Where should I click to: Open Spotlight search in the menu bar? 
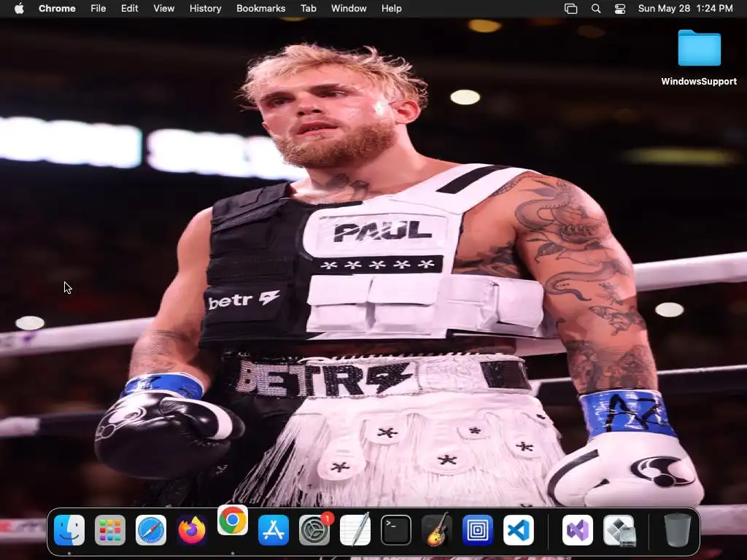[595, 9]
